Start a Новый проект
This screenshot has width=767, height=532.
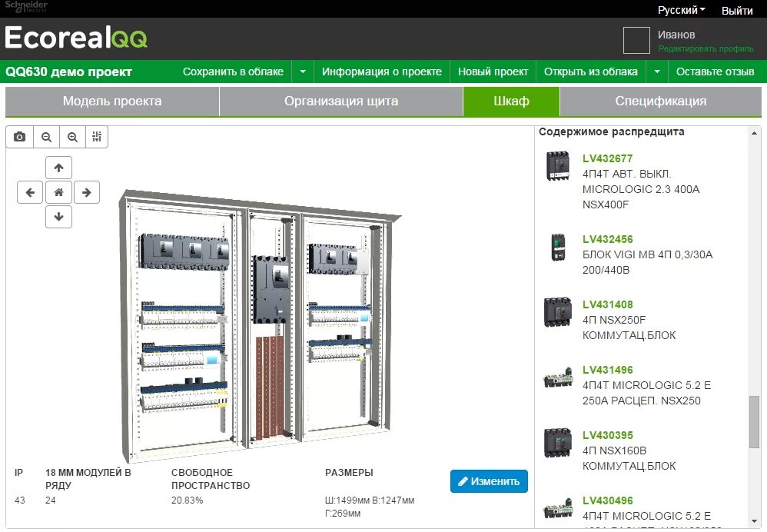493,72
